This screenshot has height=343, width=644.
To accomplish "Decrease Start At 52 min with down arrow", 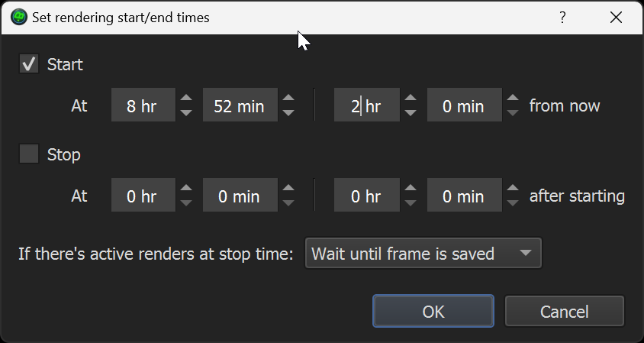I will click(288, 113).
